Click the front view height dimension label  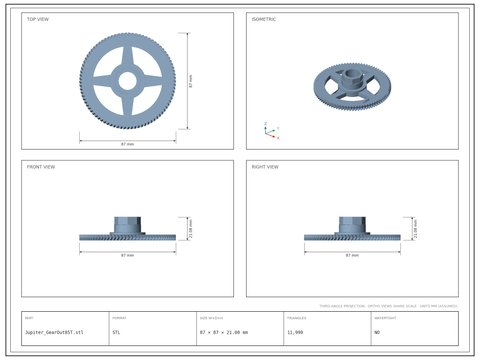point(191,229)
